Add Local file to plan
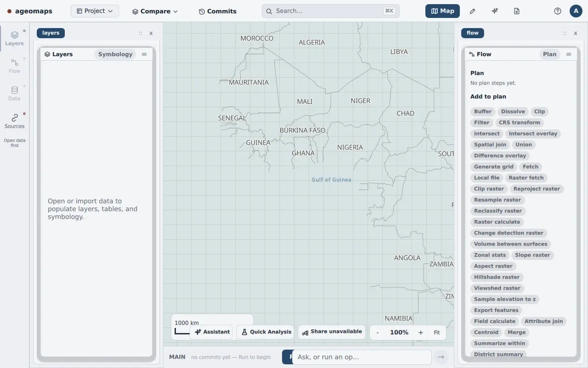This screenshot has width=588, height=368. pos(487,178)
